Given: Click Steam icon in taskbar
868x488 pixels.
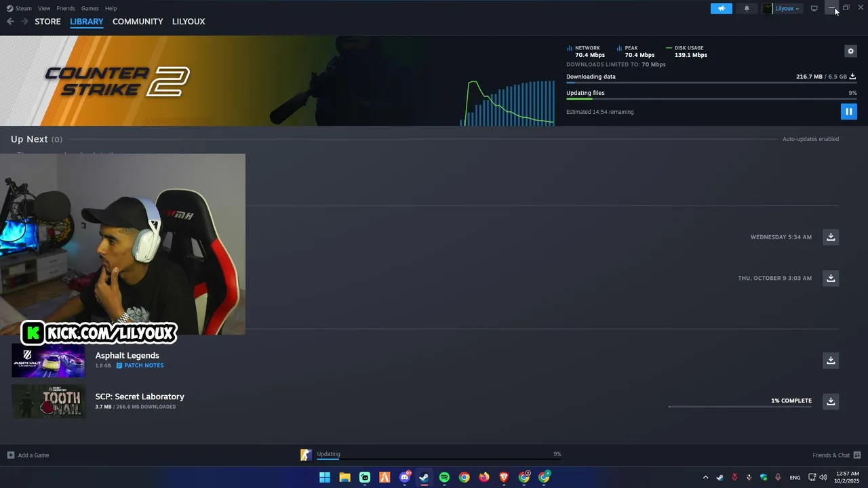Looking at the screenshot, I should click(424, 477).
